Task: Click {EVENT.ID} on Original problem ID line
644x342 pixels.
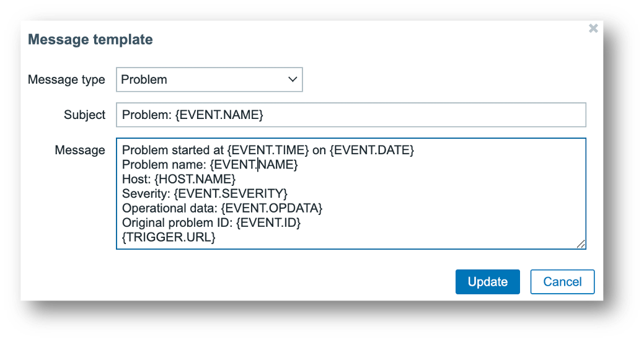Action: pyautogui.click(x=270, y=222)
